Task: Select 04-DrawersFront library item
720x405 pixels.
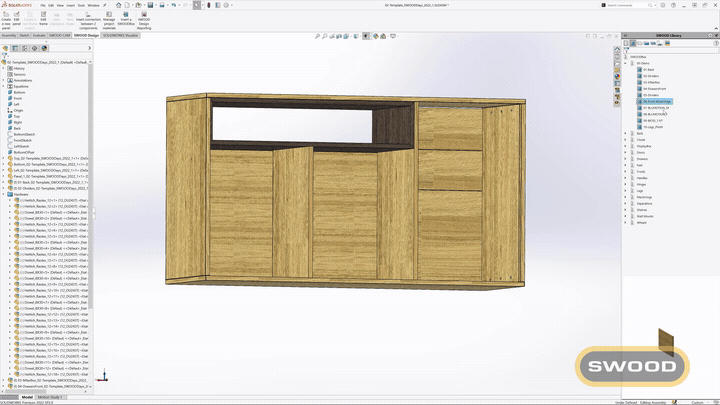Action: click(652, 89)
